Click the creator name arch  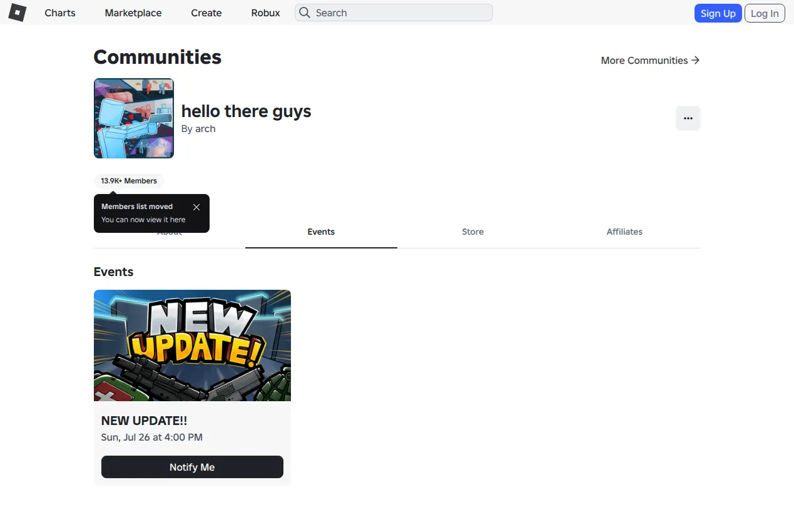(205, 129)
